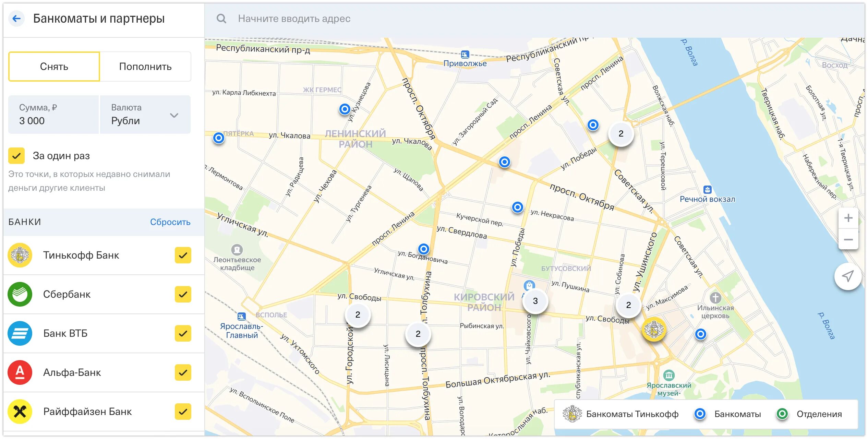The width and height of the screenshot is (868, 439).
Task: Uncheck Банк ВТБ filter
Action: coord(183,333)
